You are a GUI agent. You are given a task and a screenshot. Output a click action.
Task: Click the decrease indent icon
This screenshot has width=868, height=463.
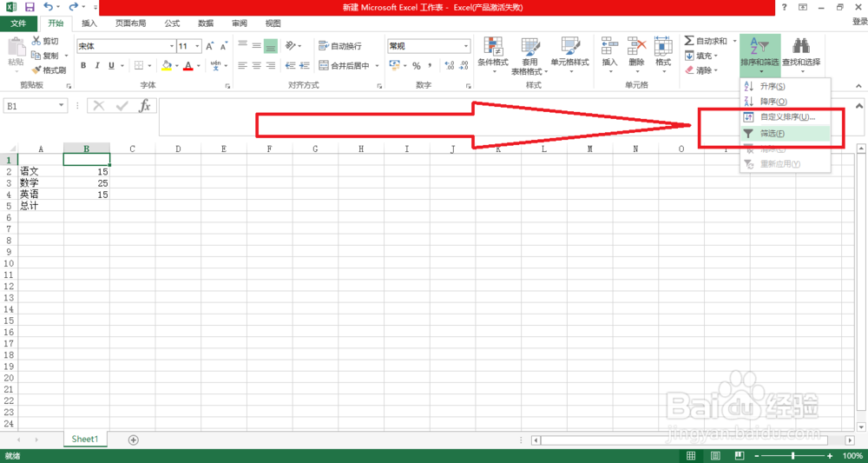290,65
